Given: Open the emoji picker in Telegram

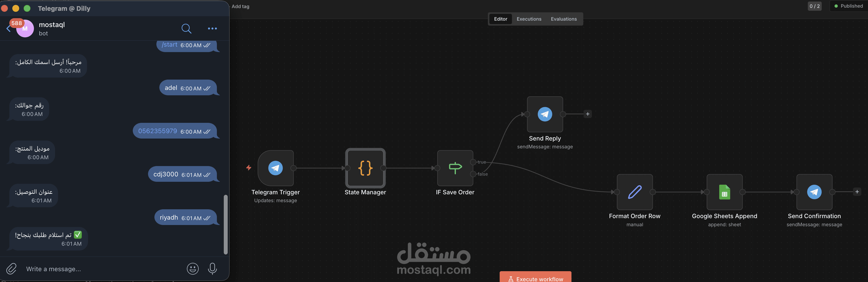Looking at the screenshot, I should coord(192,268).
